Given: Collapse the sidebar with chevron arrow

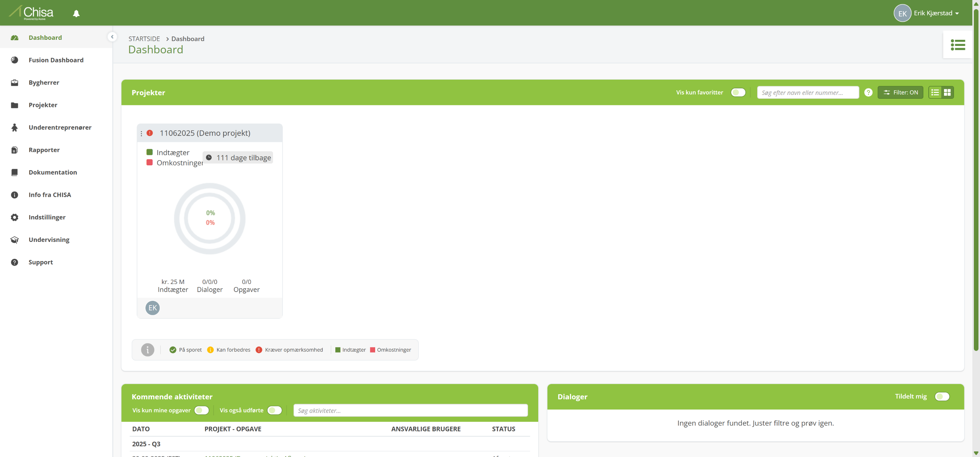Looking at the screenshot, I should (x=112, y=37).
